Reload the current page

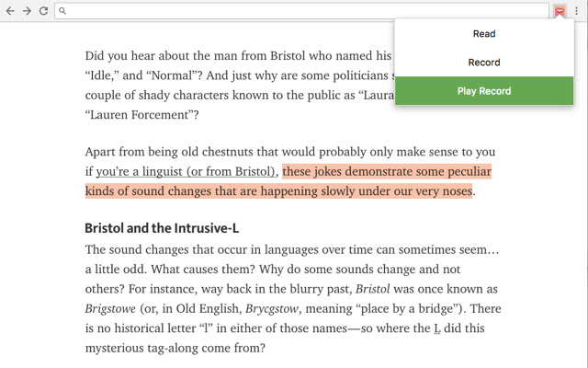pyautogui.click(x=43, y=11)
